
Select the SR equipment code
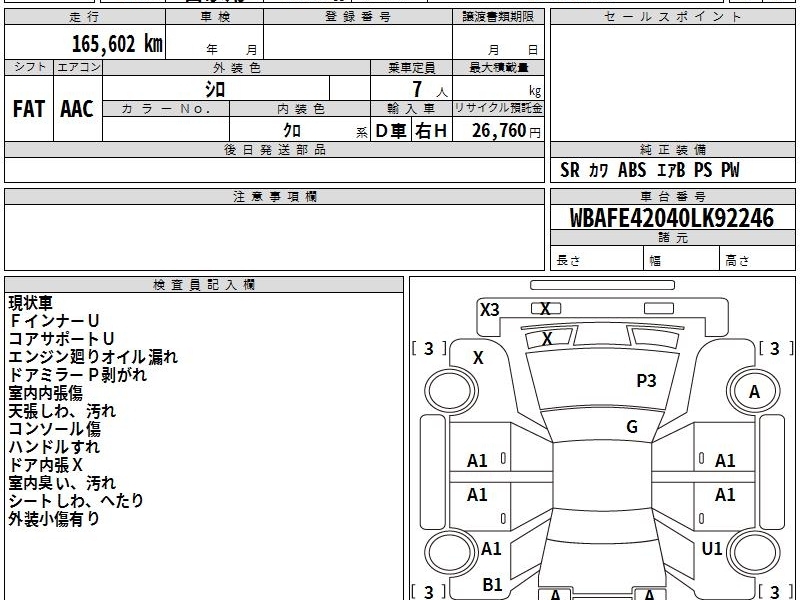point(570,170)
